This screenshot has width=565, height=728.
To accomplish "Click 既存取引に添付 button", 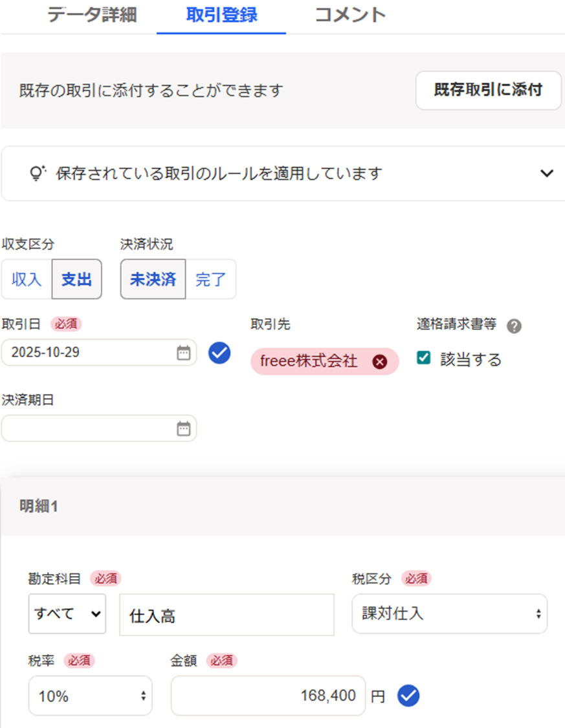I will pyautogui.click(x=488, y=90).
